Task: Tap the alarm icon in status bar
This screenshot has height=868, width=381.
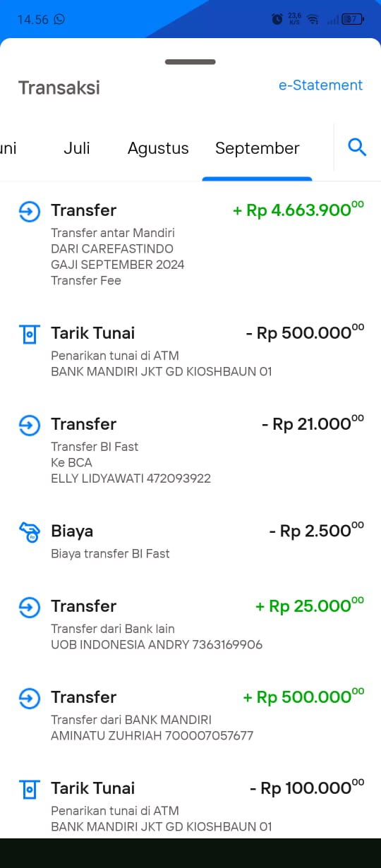Action: pos(277,19)
